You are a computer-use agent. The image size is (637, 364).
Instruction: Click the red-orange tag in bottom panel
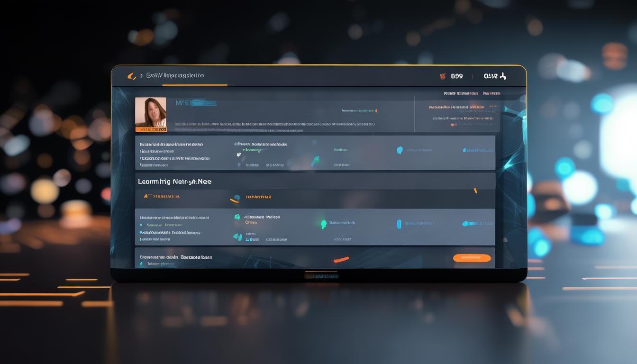[341, 260]
